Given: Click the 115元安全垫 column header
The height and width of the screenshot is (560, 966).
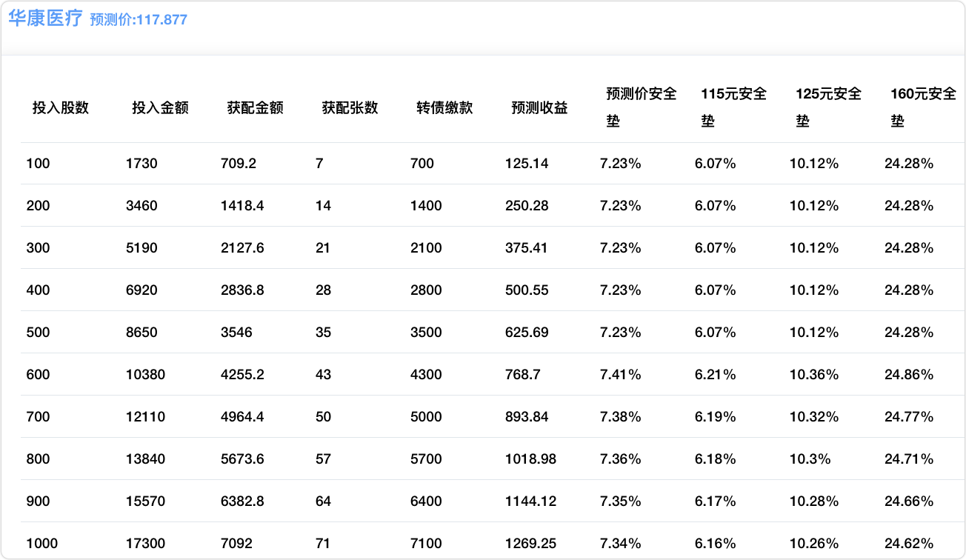Looking at the screenshot, I should pyautogui.click(x=733, y=107).
